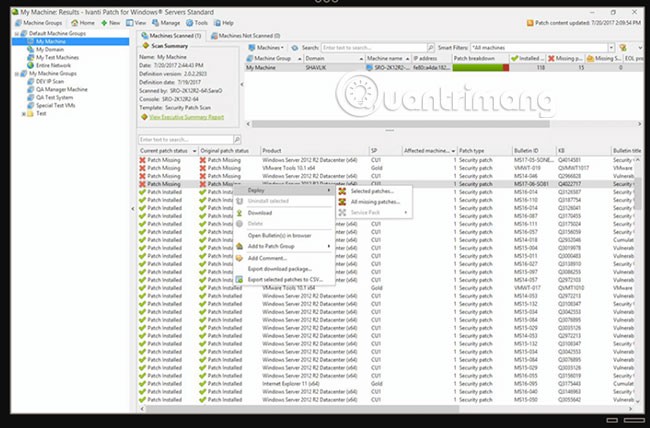This screenshot has height=428, width=650.
Task: Open the View menu
Action: 136,23
